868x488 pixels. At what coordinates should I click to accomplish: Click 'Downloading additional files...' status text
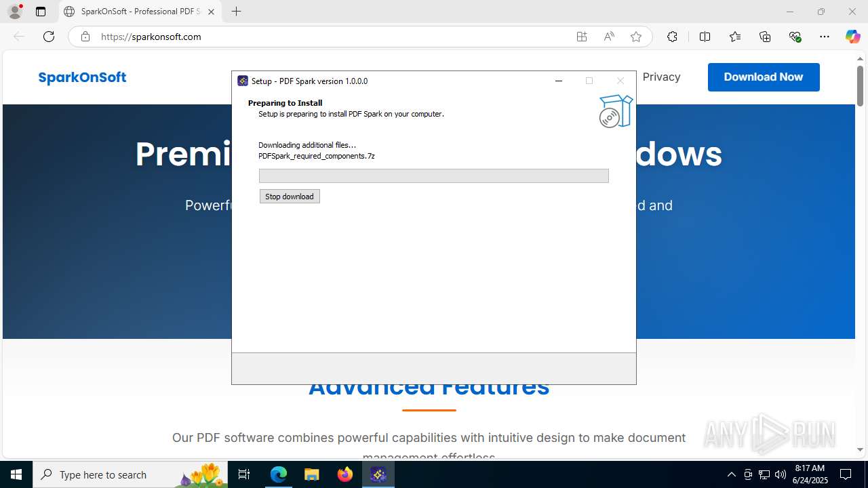[x=307, y=145]
